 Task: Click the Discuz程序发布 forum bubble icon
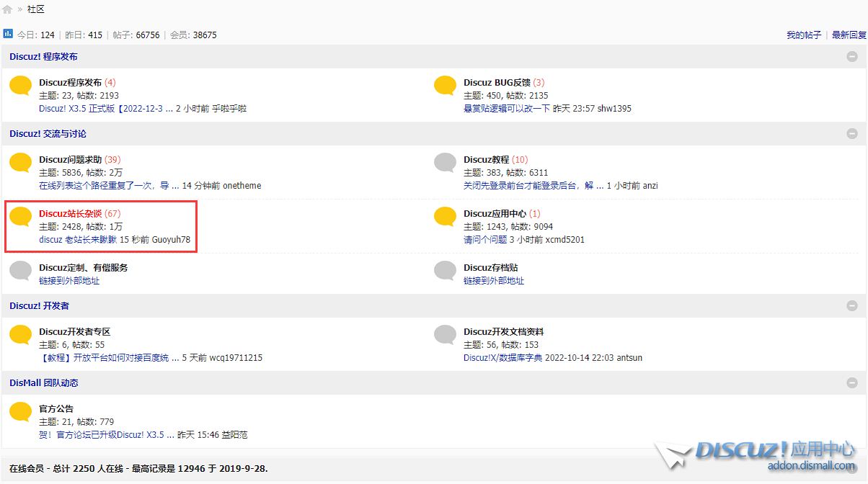click(20, 85)
